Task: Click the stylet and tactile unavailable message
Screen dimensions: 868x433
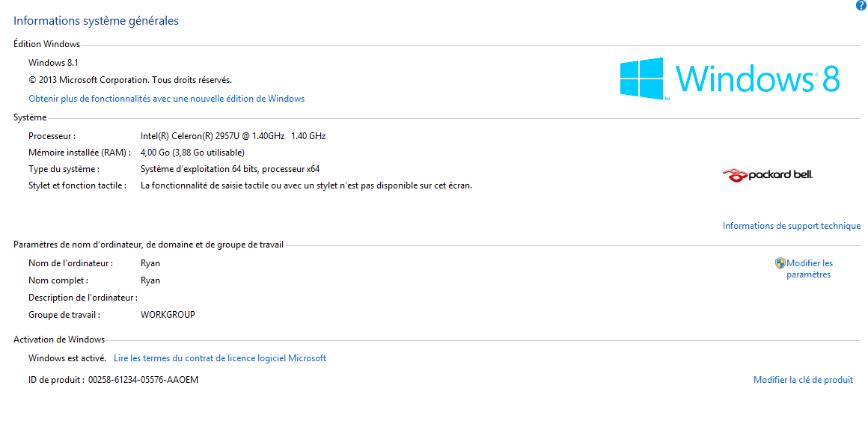Action: click(306, 185)
